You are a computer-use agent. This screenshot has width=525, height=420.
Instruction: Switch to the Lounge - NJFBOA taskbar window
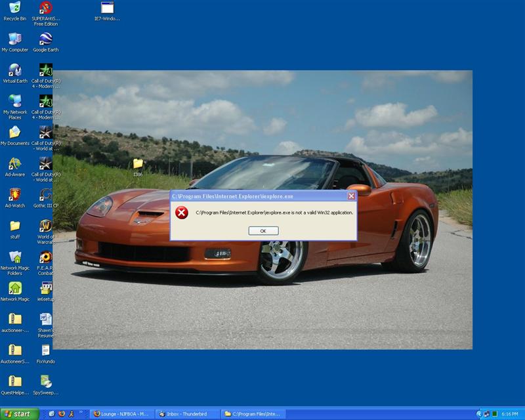[121, 414]
